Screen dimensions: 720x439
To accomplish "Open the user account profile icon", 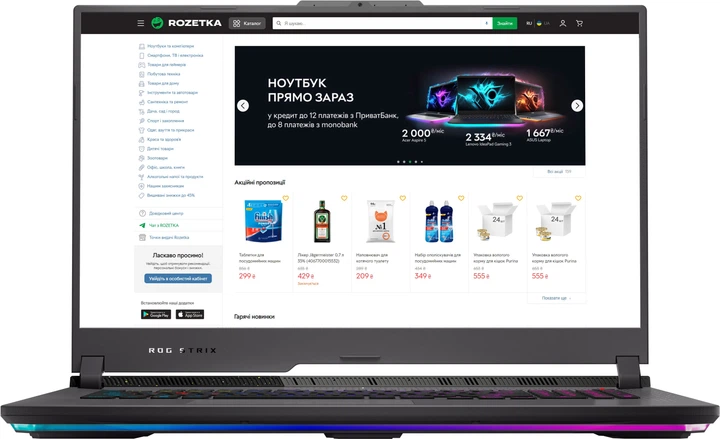I will 562,23.
